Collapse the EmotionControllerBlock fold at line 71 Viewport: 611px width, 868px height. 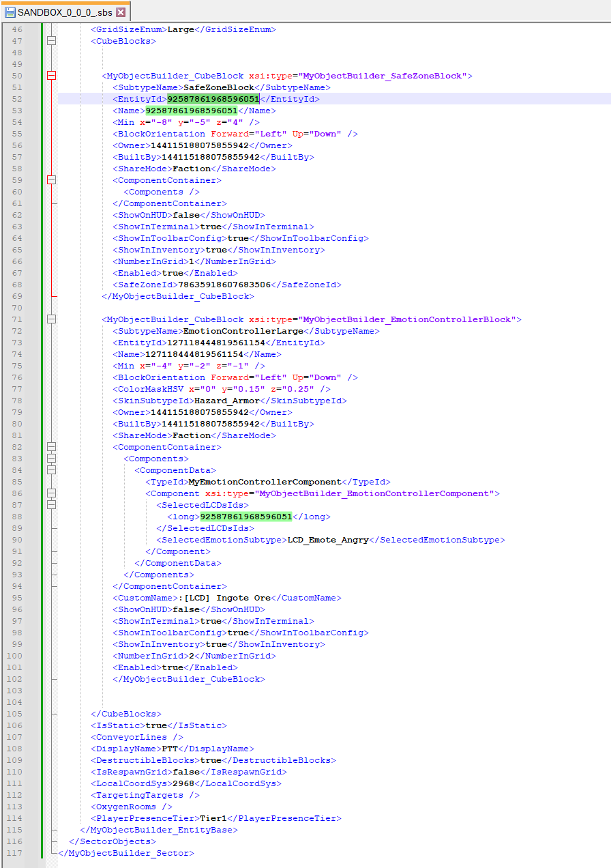pyautogui.click(x=51, y=319)
